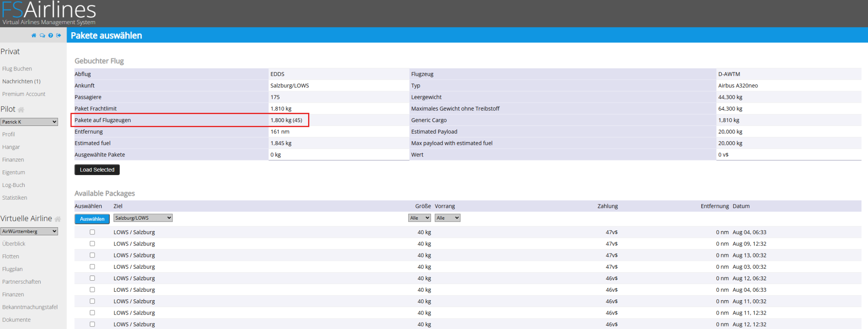Go to Hangar in Pilot menu
The image size is (868, 329).
tap(11, 147)
